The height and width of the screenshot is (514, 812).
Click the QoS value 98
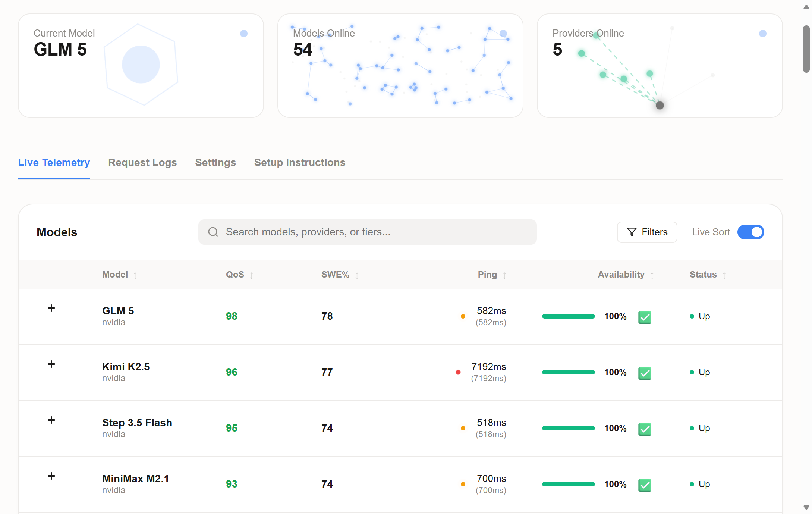pos(232,316)
